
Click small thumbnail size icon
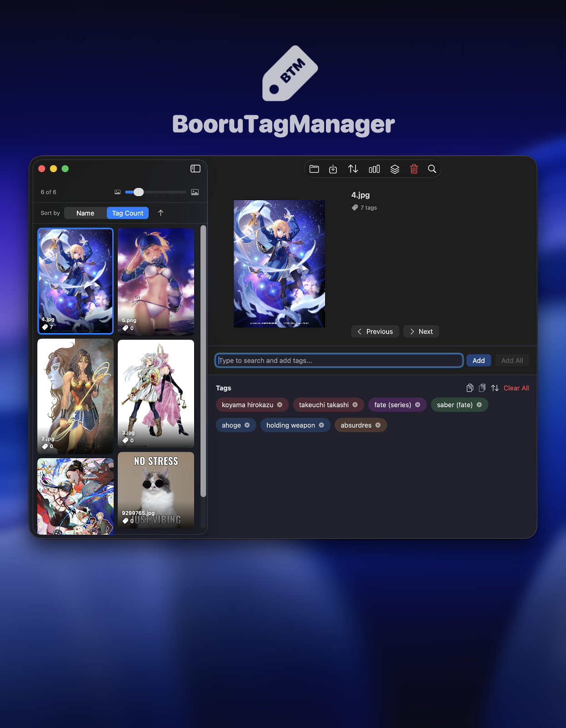(x=117, y=192)
